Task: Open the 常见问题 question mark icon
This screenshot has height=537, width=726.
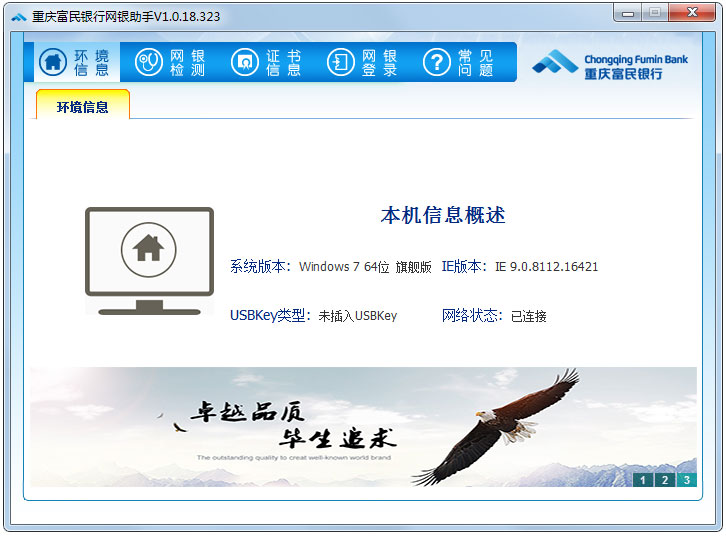Action: pyautogui.click(x=437, y=62)
